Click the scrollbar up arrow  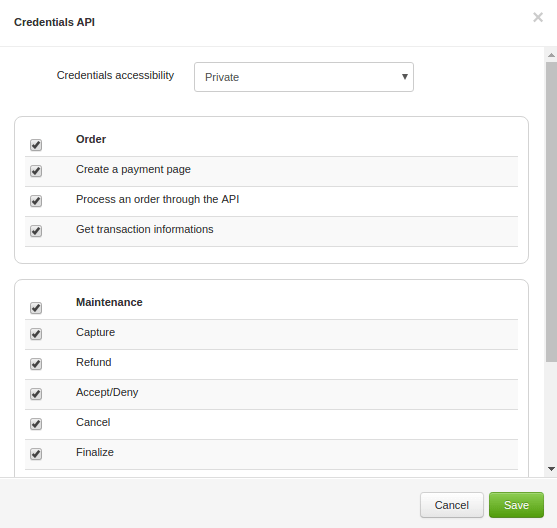(x=551, y=55)
